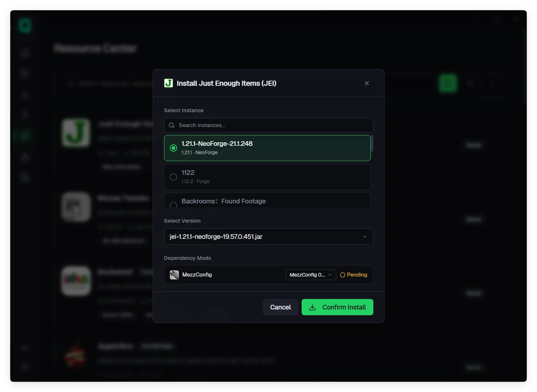
Task: Click the blurred JEI thumbnail in Resource Center
Action: [x=76, y=132]
